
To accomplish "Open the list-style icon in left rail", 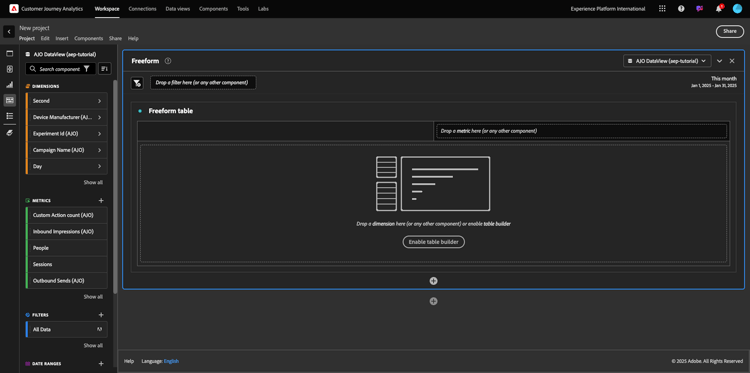I will (10, 116).
